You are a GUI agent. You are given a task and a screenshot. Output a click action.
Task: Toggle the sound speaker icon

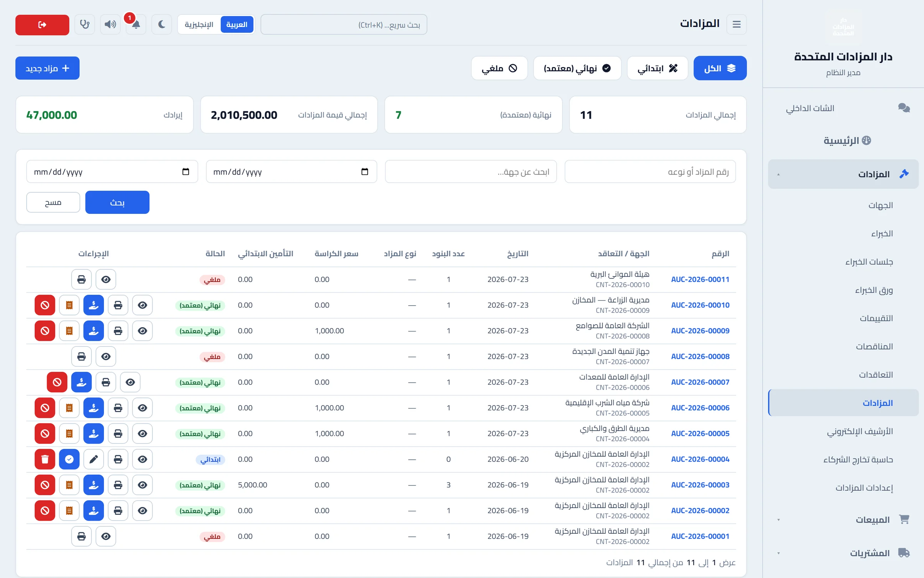[110, 25]
